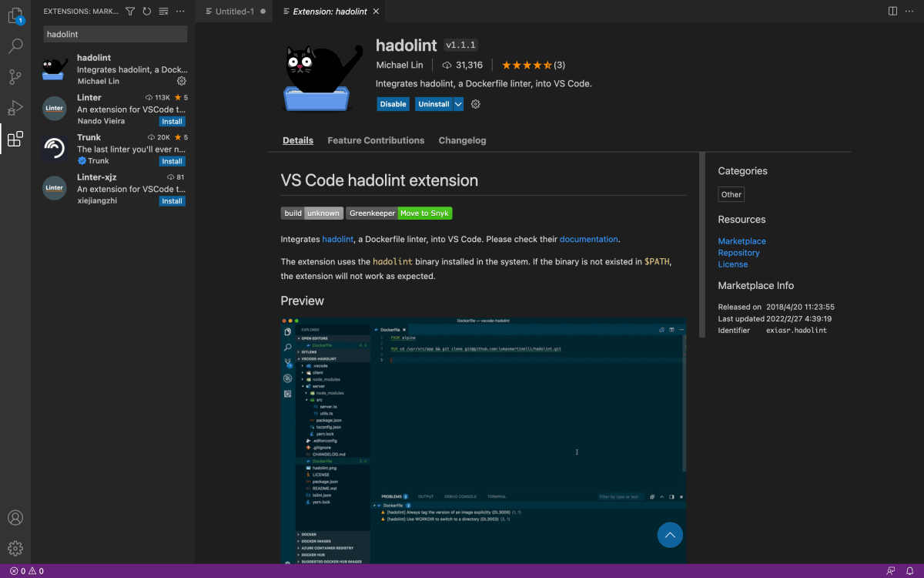The image size is (924, 578).
Task: Open the Run and Debug view
Action: tap(15, 108)
